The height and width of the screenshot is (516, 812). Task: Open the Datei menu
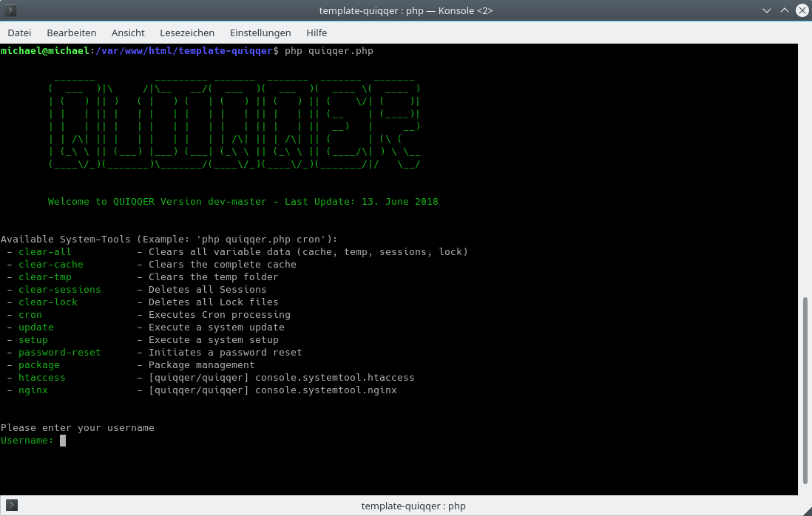19,33
